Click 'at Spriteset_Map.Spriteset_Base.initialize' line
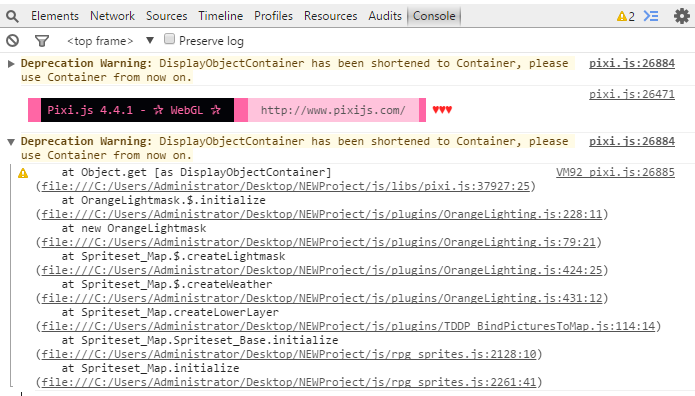This screenshot has width=695, height=396. point(200,340)
